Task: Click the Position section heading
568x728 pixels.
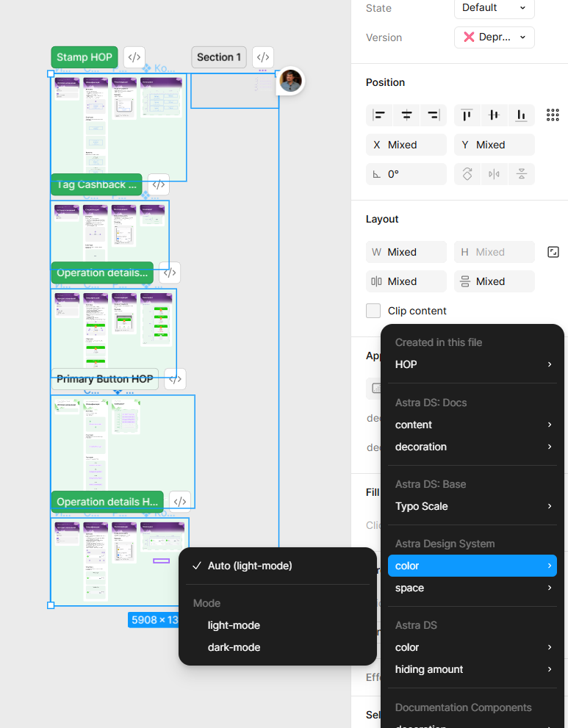Action: (x=386, y=82)
